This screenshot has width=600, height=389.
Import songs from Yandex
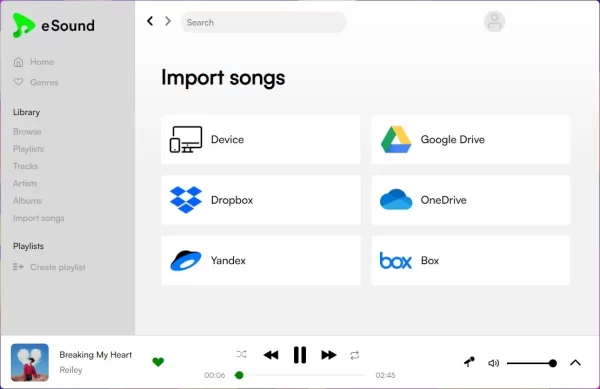[x=261, y=260]
